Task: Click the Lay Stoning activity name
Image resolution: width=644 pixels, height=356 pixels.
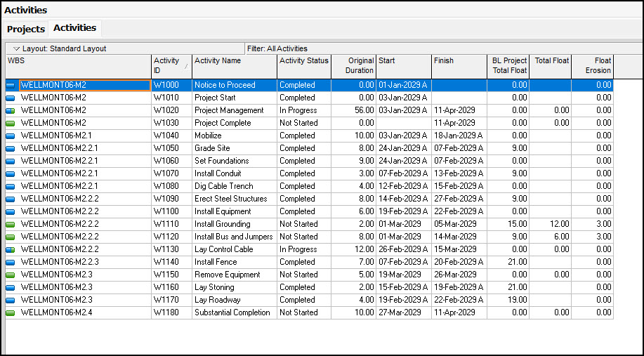Action: (x=214, y=287)
